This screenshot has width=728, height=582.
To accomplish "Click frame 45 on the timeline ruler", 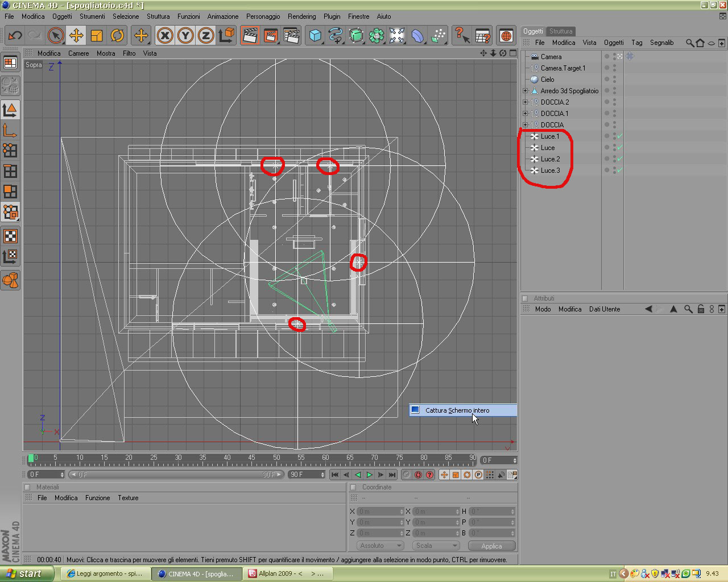I will click(251, 458).
